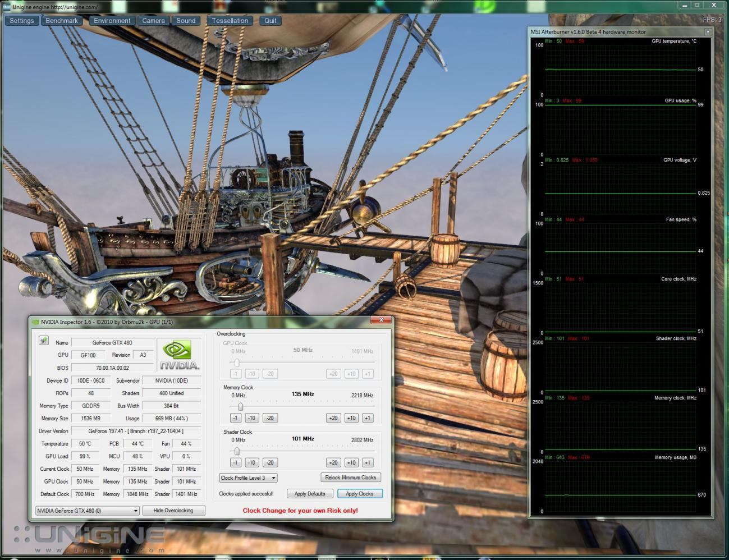This screenshot has width=729, height=560.
Task: Click the Bus Width value 384 Bit
Action: 172,406
